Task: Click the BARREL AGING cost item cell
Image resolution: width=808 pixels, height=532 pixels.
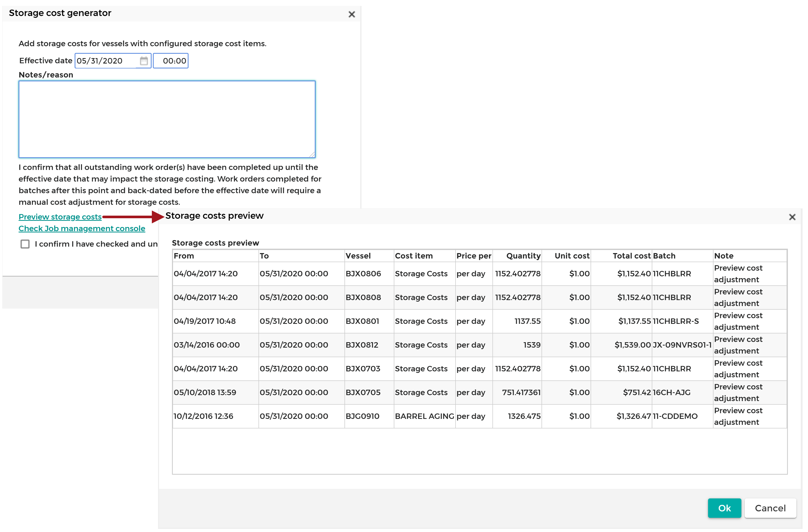Action: 425,417
